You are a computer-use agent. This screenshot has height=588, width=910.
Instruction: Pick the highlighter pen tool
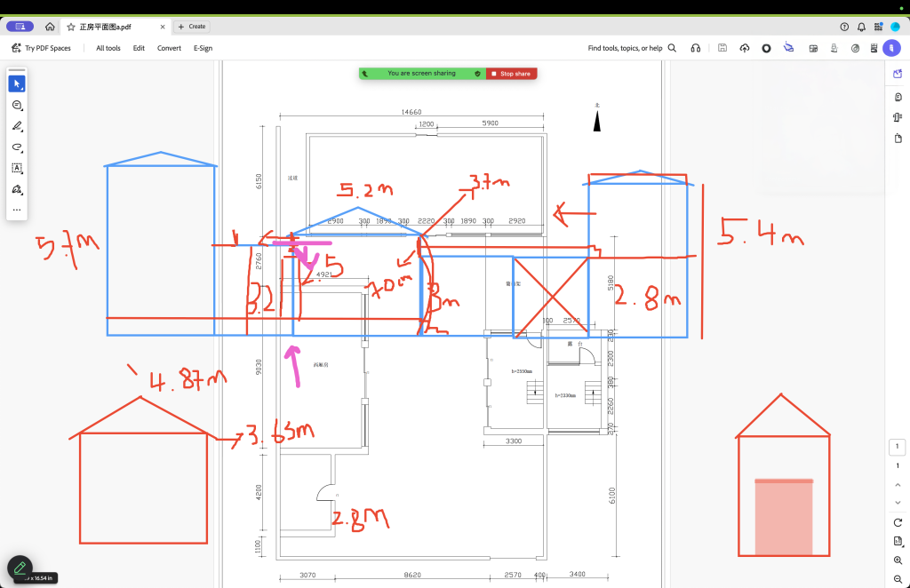pyautogui.click(x=17, y=126)
